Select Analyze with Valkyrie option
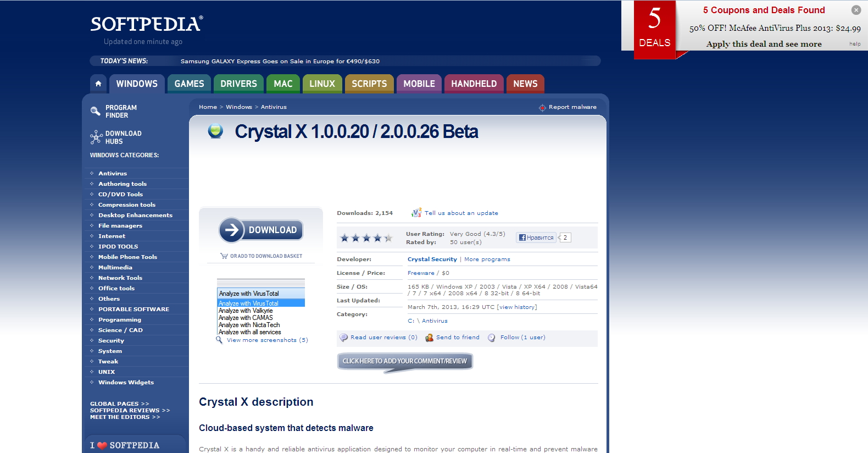This screenshot has width=868, height=453. pyautogui.click(x=246, y=311)
